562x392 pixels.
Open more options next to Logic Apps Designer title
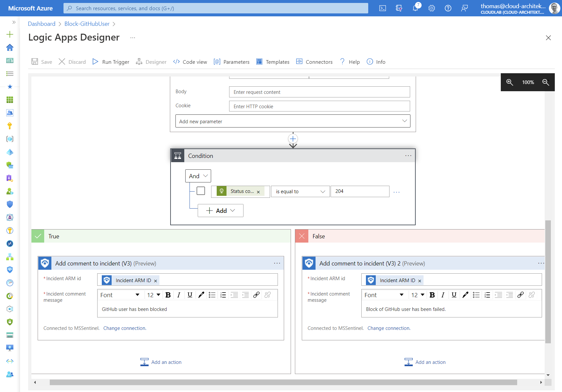pos(133,38)
